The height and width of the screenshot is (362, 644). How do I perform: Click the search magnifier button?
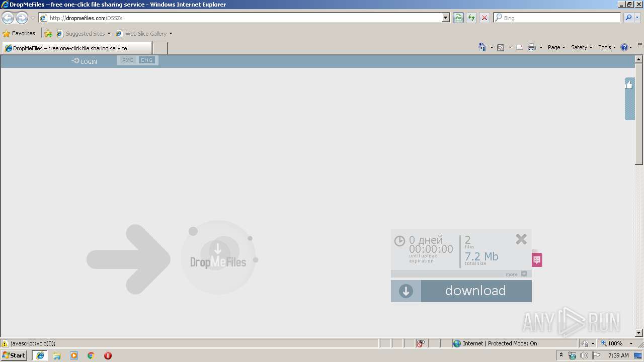coord(628,18)
